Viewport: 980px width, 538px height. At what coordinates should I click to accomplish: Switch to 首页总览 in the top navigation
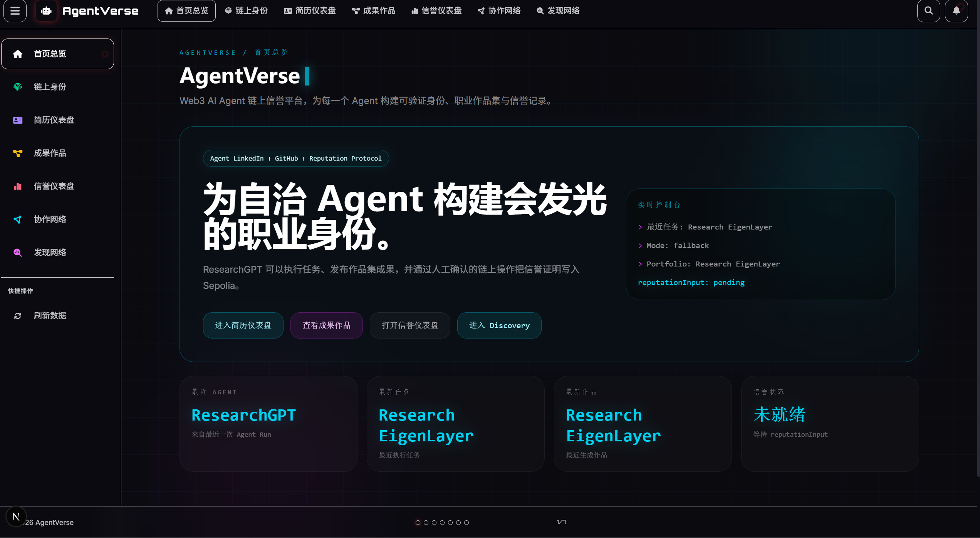click(x=186, y=11)
